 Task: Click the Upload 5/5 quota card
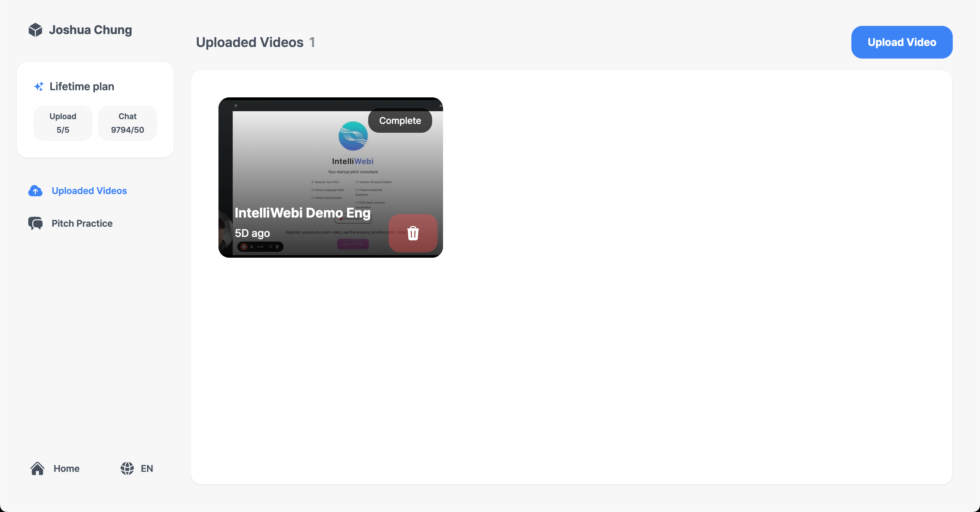tap(62, 123)
